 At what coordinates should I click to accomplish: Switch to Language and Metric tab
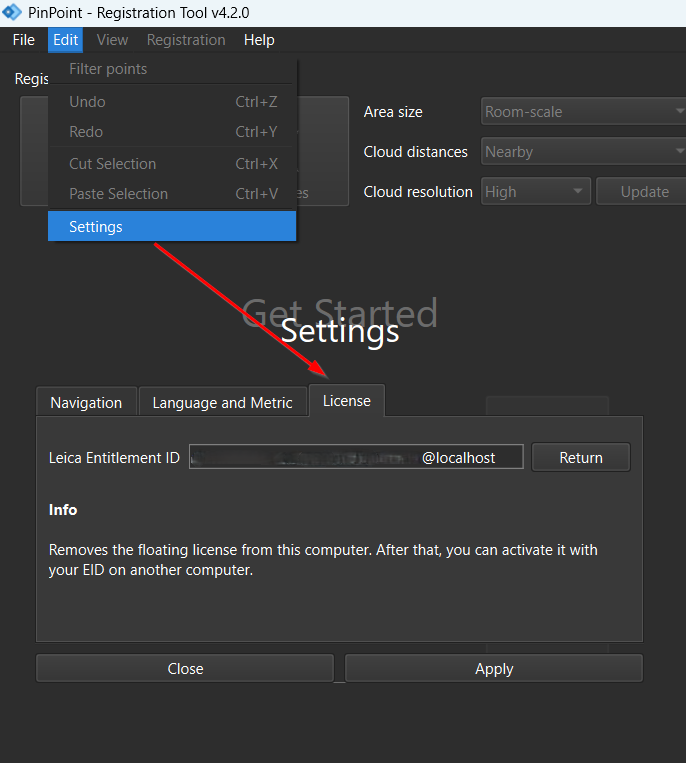tap(222, 402)
